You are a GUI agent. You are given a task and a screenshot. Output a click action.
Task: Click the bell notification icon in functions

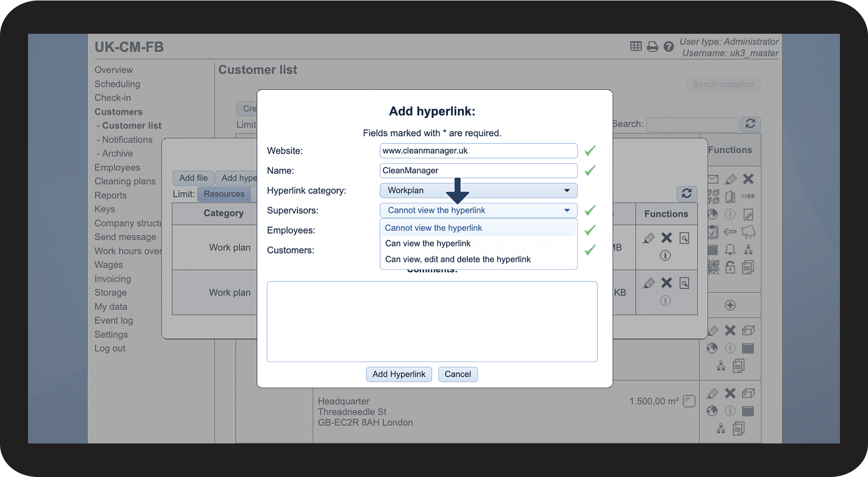click(730, 250)
